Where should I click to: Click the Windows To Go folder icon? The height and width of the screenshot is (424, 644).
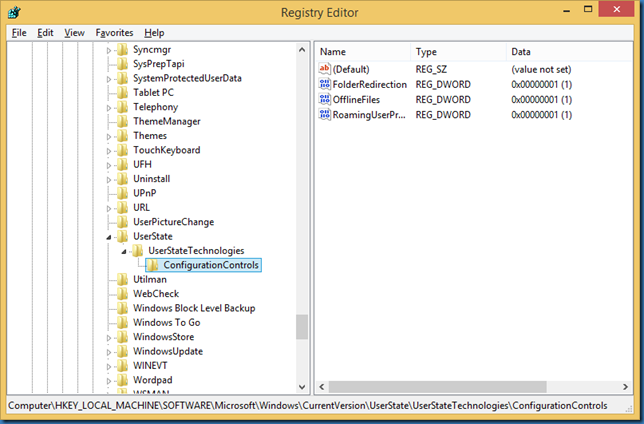pyautogui.click(x=122, y=323)
